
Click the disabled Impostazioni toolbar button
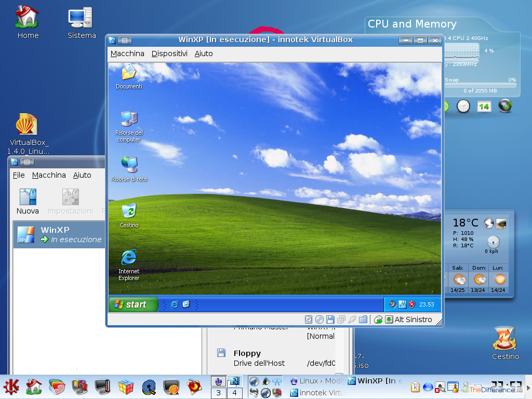pos(70,202)
